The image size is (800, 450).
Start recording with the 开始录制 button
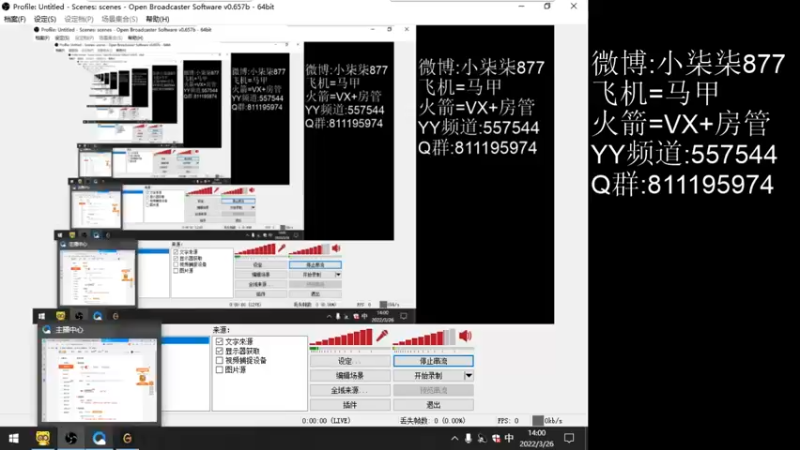point(428,376)
